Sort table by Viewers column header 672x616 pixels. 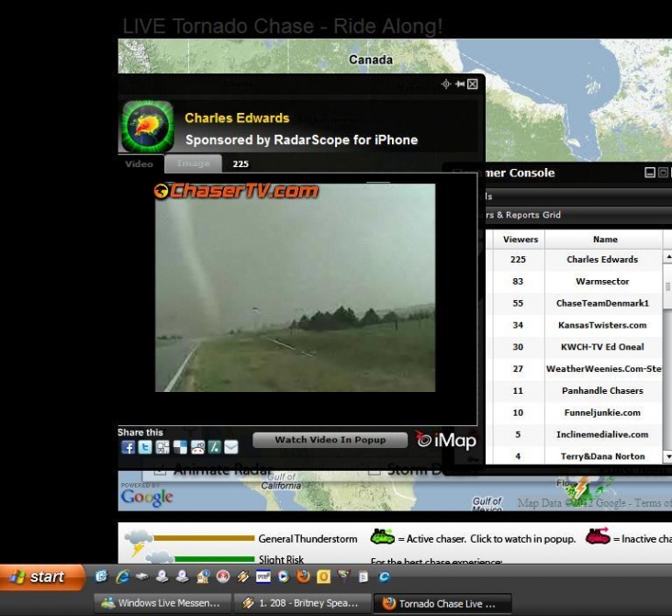[520, 240]
